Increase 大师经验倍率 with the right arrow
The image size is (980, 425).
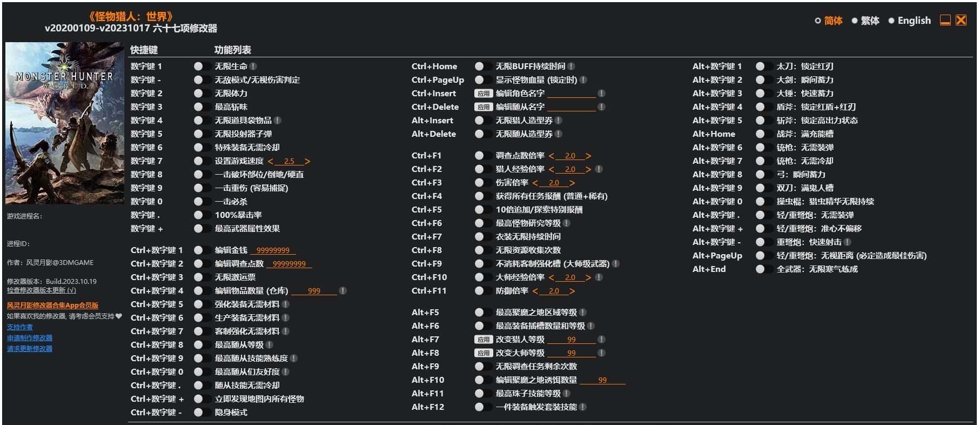click(588, 277)
